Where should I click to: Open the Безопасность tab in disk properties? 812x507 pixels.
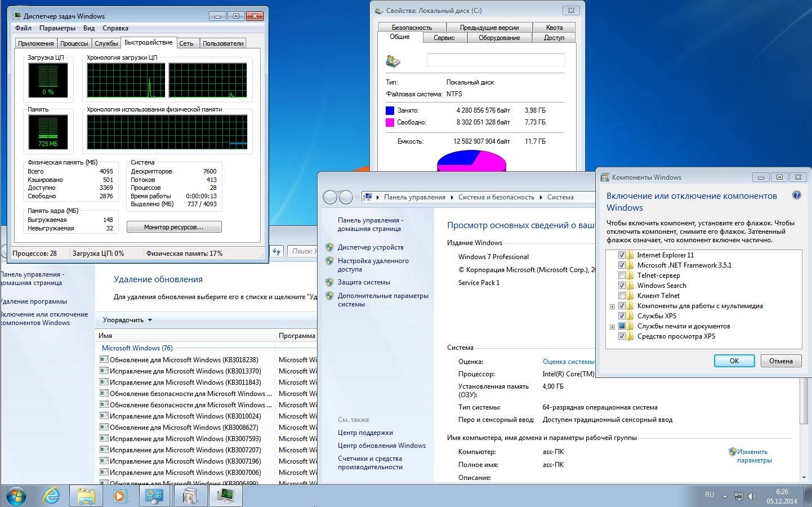(412, 27)
